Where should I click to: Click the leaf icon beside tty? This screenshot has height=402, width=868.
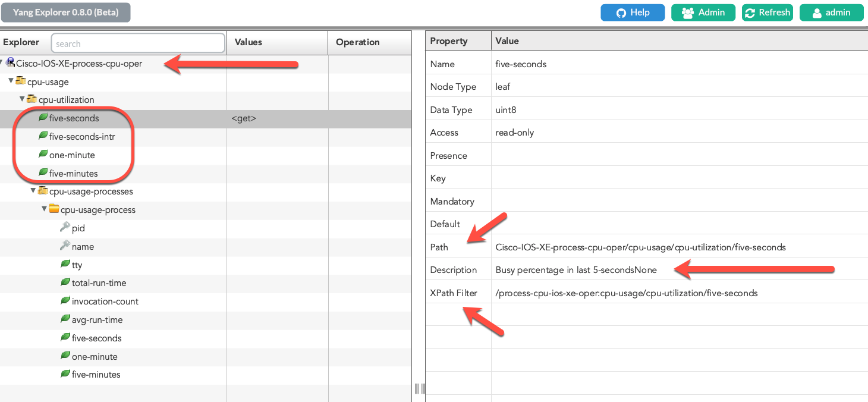coord(65,264)
